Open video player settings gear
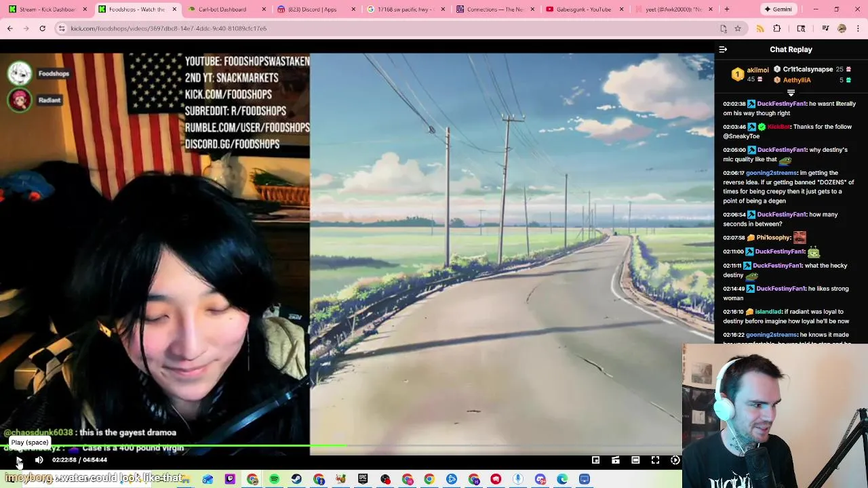868x488 pixels. pyautogui.click(x=675, y=460)
